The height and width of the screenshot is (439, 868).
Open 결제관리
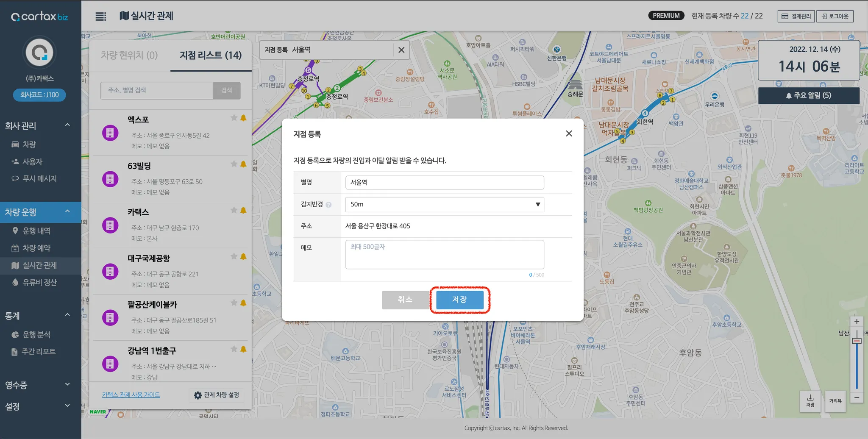796,16
